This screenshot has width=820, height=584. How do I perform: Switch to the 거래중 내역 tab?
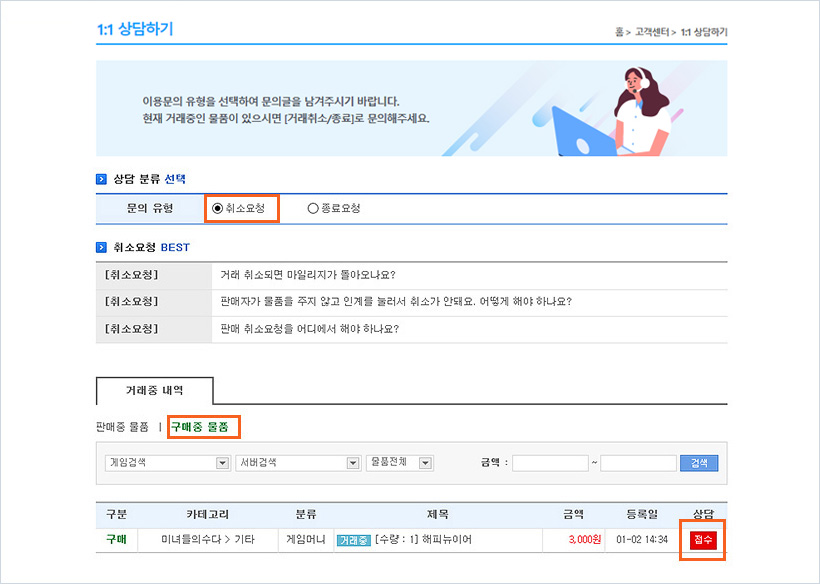click(154, 390)
